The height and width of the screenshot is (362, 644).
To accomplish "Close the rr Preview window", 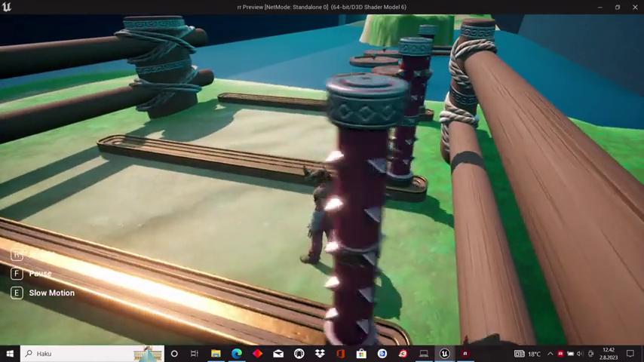I will point(635,7).
